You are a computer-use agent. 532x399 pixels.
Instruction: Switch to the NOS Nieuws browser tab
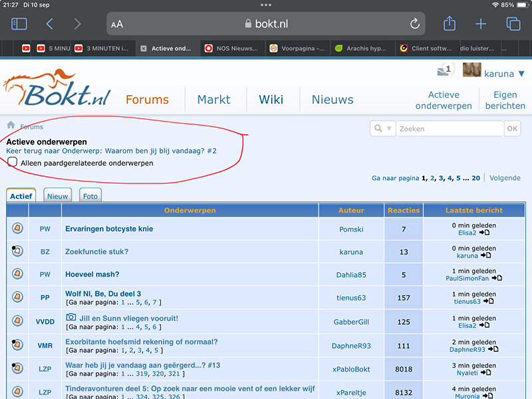pos(231,49)
